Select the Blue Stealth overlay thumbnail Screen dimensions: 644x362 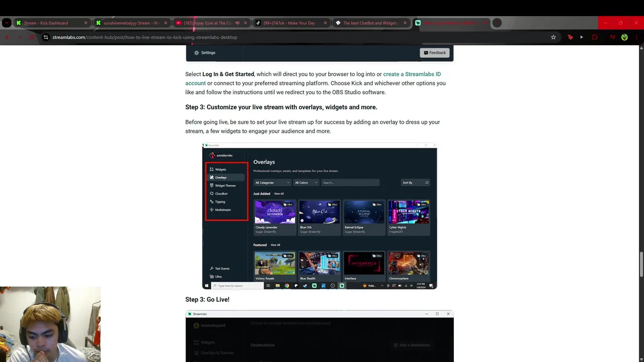pos(319,263)
